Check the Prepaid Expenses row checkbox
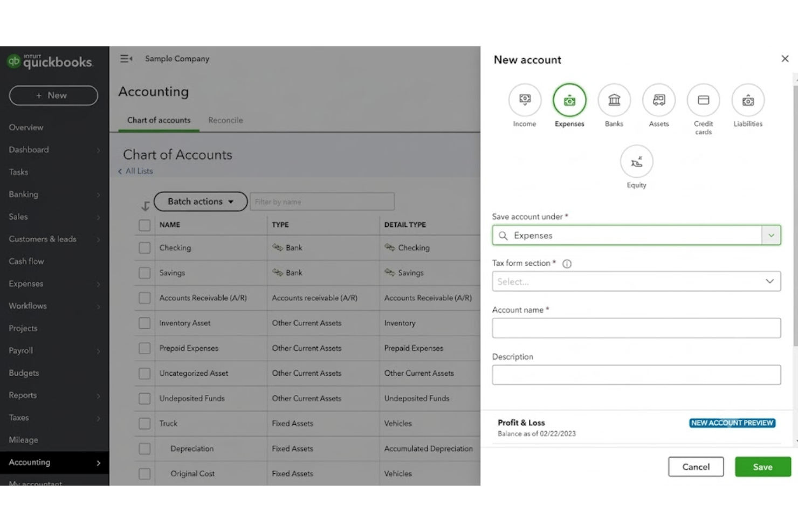 click(x=145, y=348)
